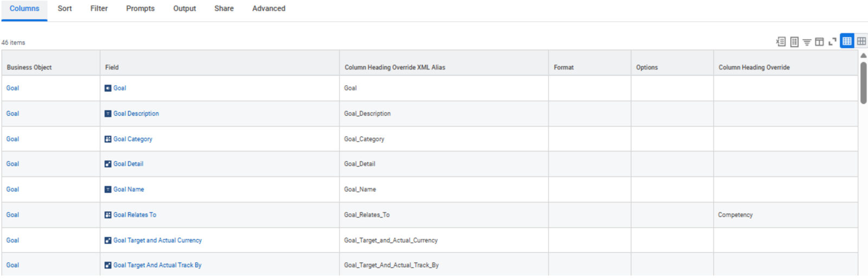868x278 pixels.
Task: Click the filter grid icon
Action: click(807, 42)
